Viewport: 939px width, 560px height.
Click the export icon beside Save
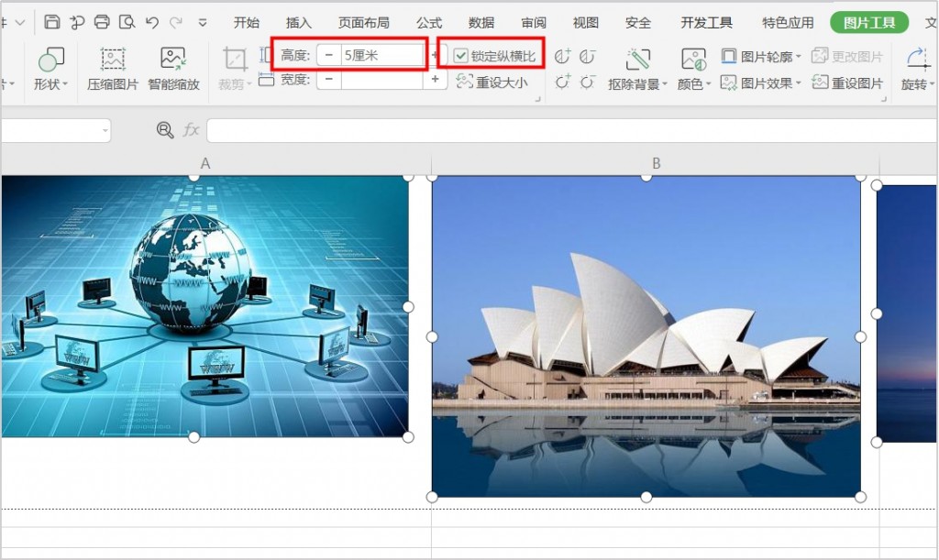[x=77, y=23]
